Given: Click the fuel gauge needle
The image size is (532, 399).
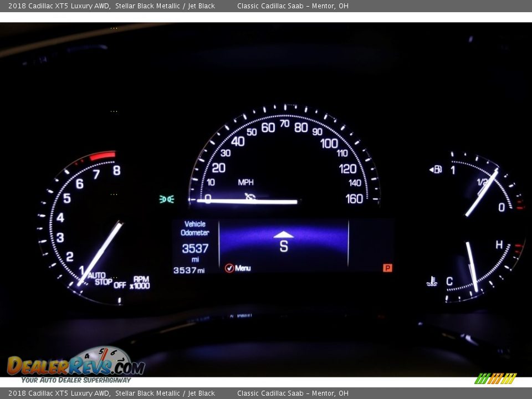Looking at the screenshot, I should 481,193.
